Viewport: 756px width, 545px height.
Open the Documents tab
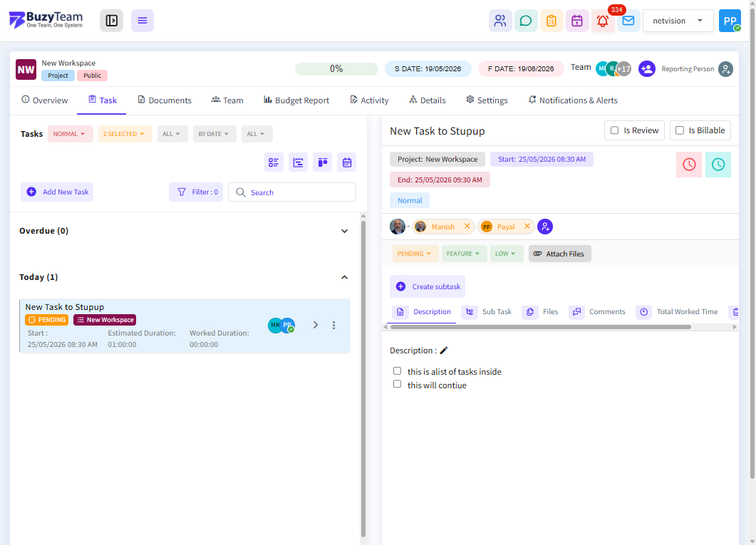pyautogui.click(x=165, y=100)
